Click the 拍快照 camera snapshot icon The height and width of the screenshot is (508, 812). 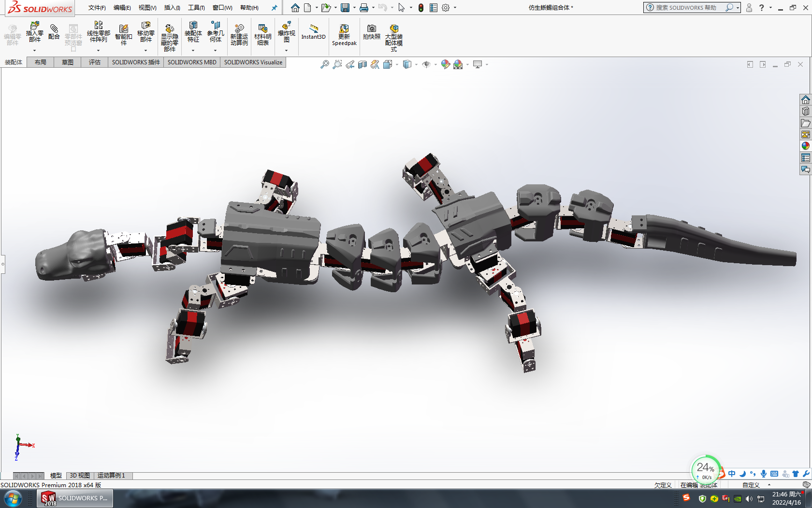371,32
